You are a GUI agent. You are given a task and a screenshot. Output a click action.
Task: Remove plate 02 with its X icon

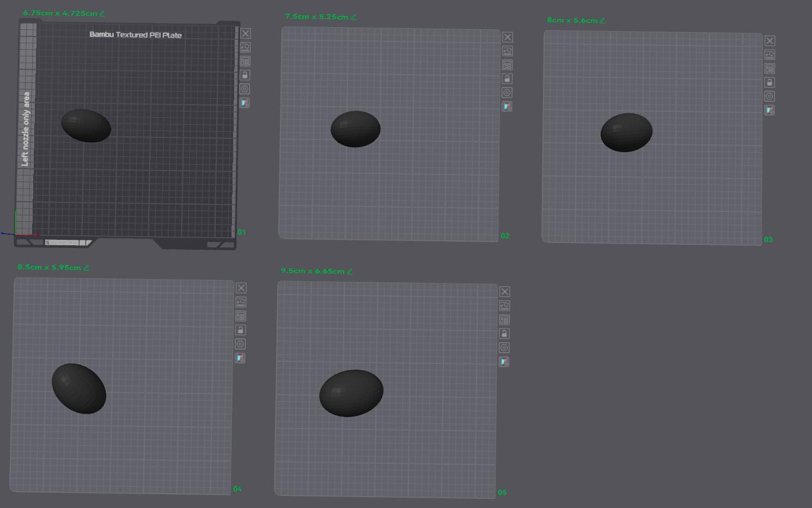(x=508, y=37)
